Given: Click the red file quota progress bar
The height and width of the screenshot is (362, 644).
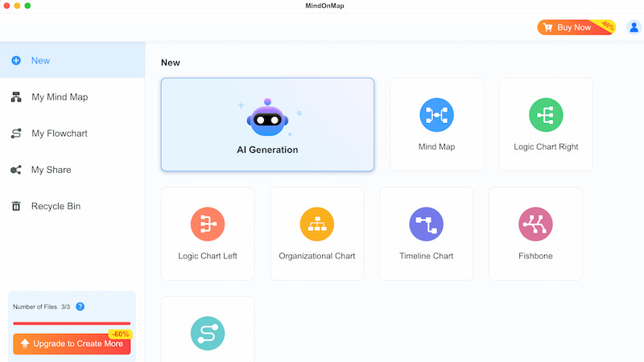Looking at the screenshot, I should 72,323.
